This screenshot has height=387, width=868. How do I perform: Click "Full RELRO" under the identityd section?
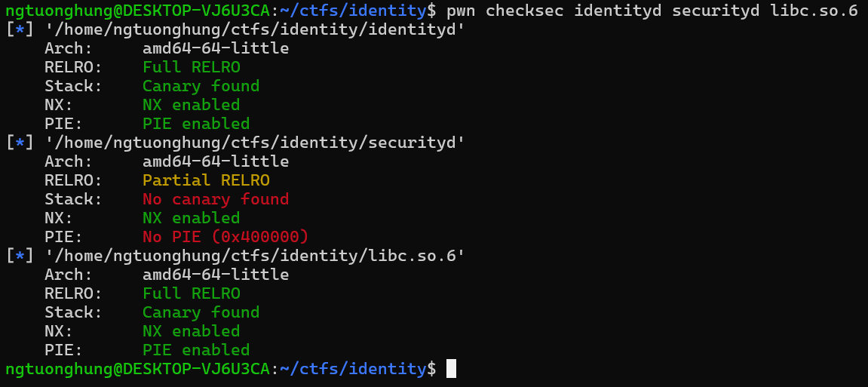point(192,67)
